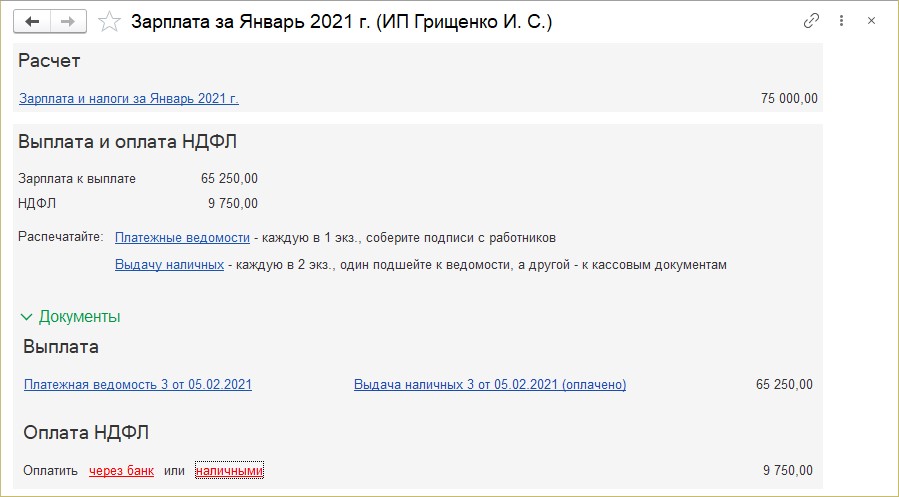Open Зарплата и налоги за Январь 2021 г. link
The width and height of the screenshot is (899, 497).
coord(129,99)
